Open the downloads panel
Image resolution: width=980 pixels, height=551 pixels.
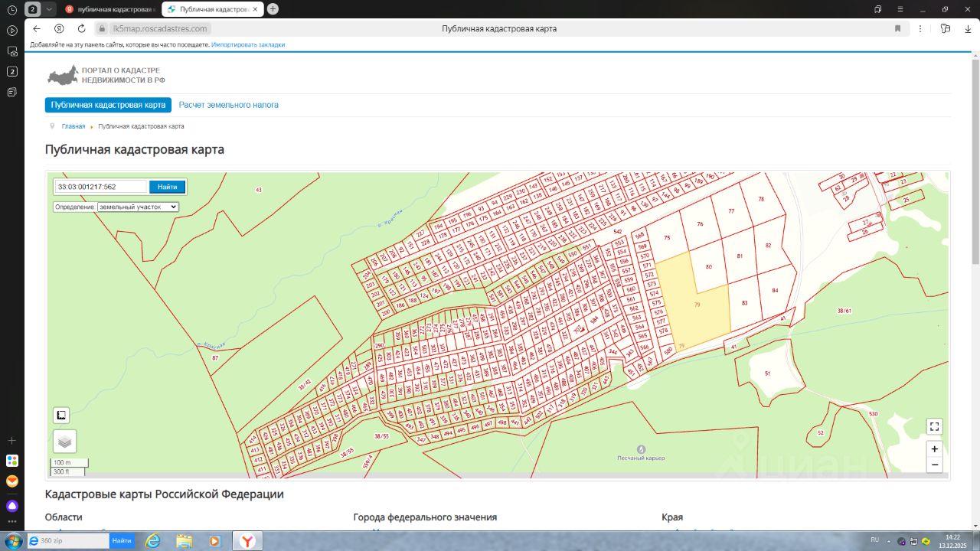tap(967, 28)
